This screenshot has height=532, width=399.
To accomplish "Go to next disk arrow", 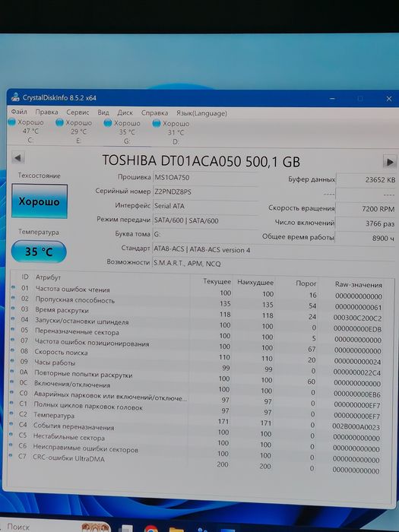I will 390,161.
